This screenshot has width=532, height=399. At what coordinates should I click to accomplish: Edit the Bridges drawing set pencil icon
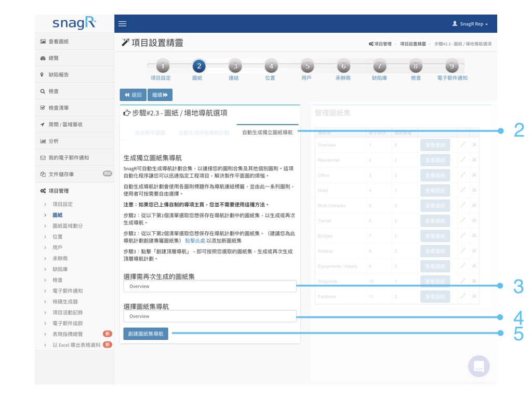463,235
